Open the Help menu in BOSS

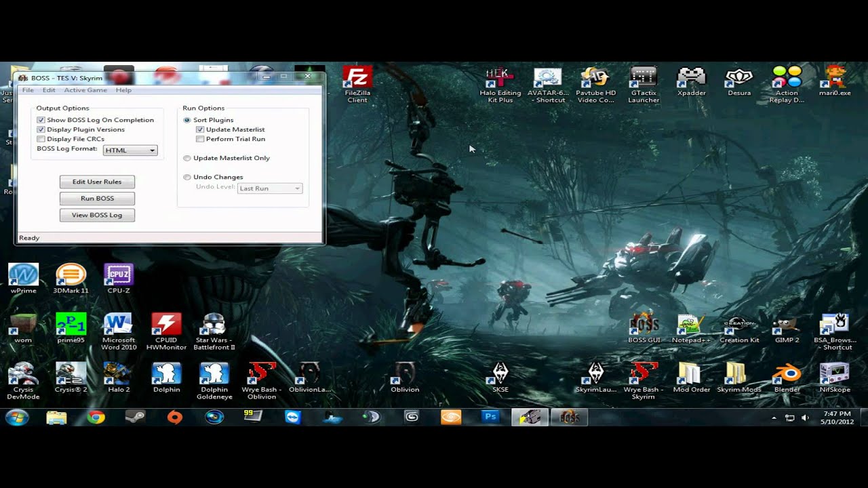[123, 90]
